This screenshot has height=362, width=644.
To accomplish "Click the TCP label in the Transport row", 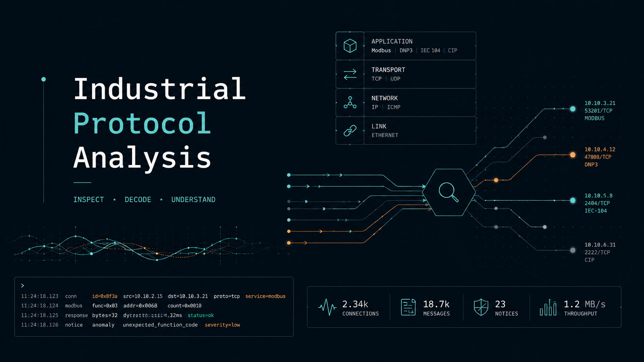I will click(x=376, y=79).
